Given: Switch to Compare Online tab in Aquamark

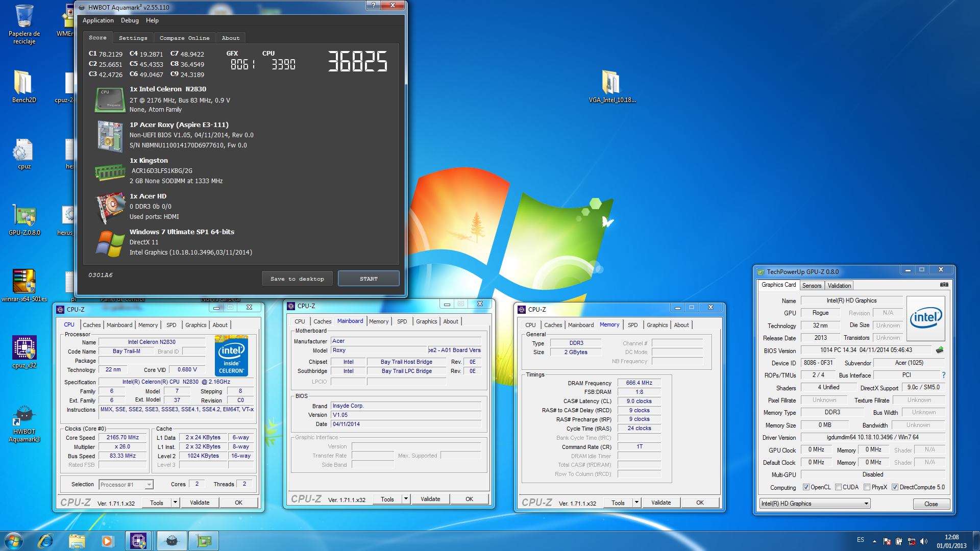Looking at the screenshot, I should pos(184,38).
